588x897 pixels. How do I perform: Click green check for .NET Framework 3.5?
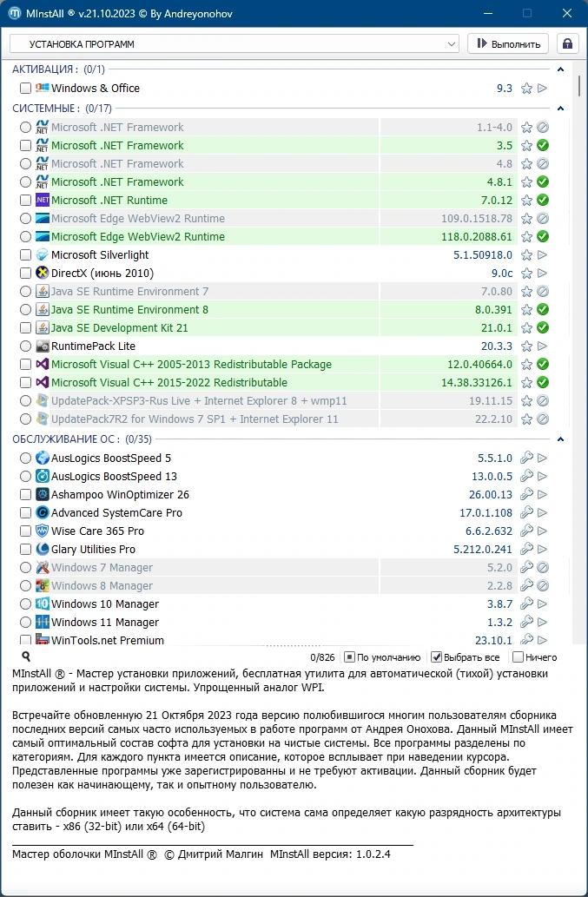click(x=543, y=145)
